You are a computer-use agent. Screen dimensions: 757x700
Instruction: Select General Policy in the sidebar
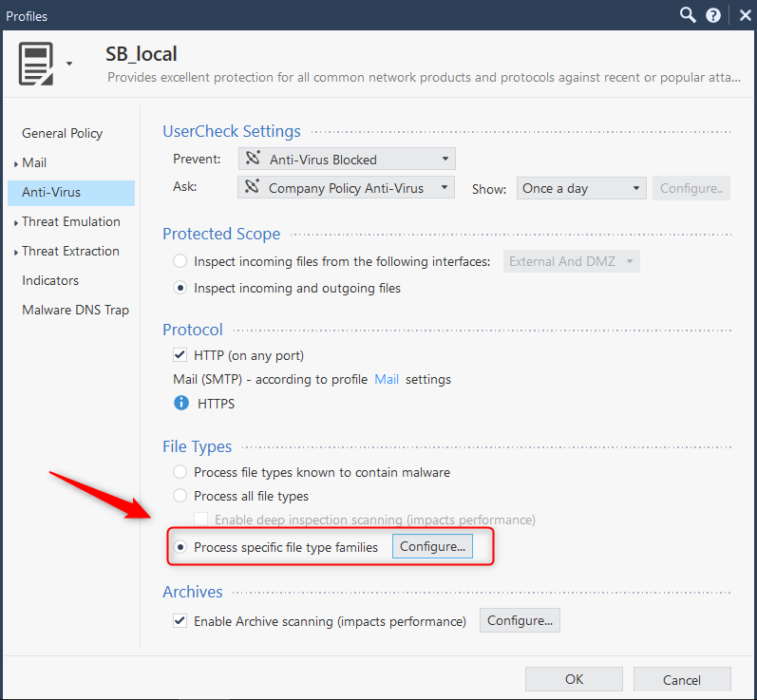63,133
